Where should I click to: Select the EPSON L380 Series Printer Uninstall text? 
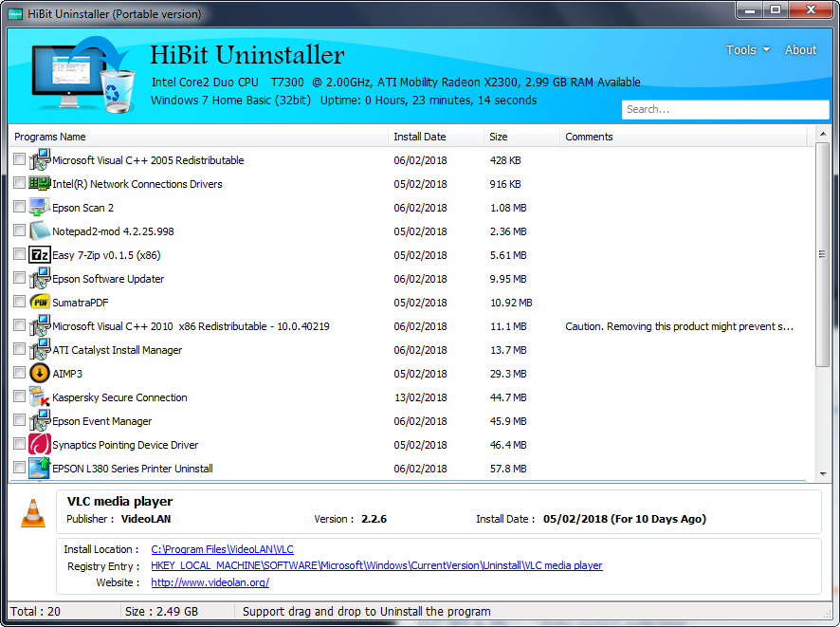(x=133, y=469)
